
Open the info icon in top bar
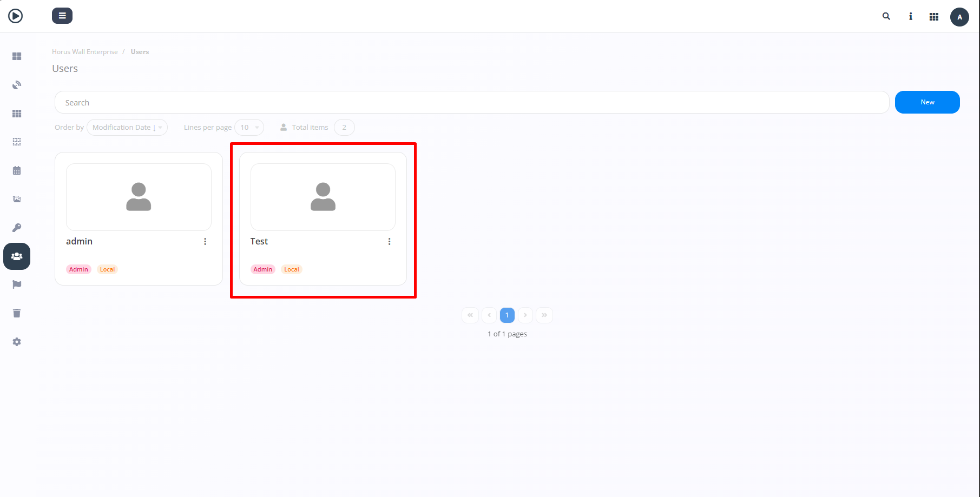tap(911, 17)
